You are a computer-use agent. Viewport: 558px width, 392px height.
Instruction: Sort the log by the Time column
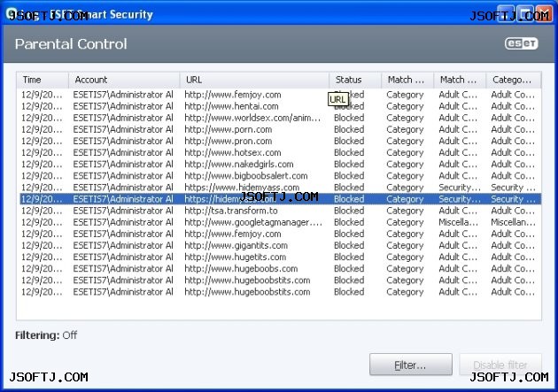(x=43, y=80)
